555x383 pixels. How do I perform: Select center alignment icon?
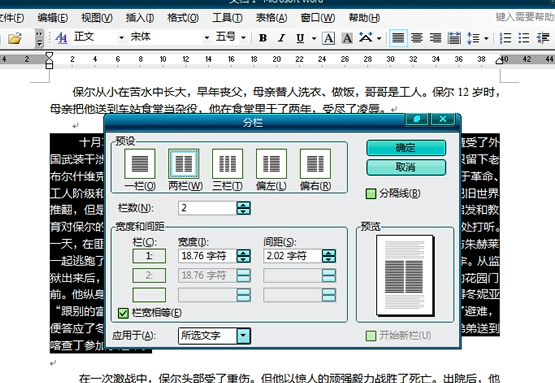pos(417,38)
